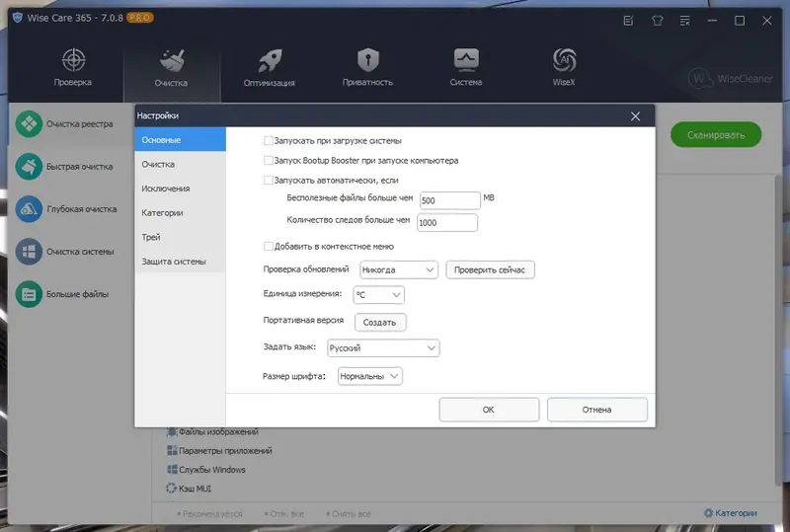Switch to Очистка settings tab
This screenshot has width=790, height=532.
[x=181, y=164]
